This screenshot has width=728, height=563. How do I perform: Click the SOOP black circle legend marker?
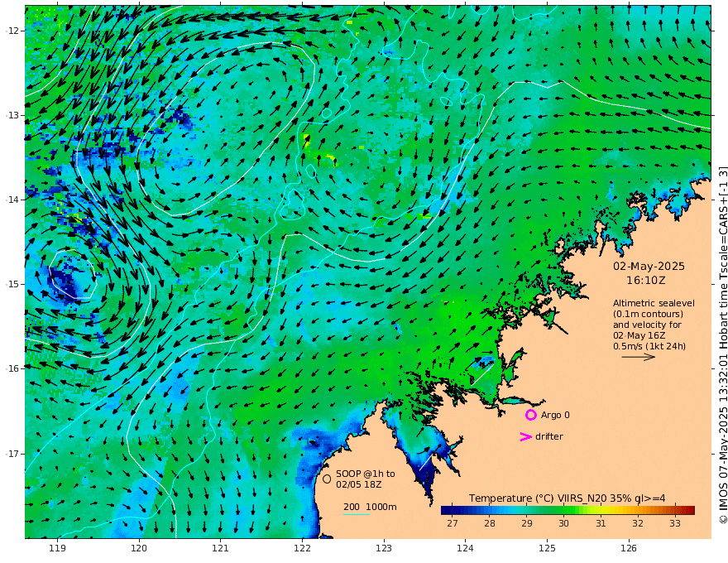point(327,479)
